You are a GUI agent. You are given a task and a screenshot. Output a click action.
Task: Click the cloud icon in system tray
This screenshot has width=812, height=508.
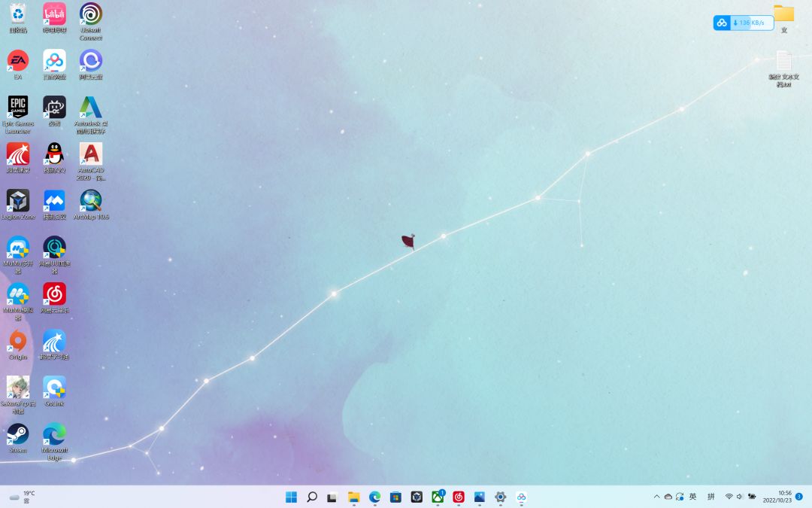668,497
